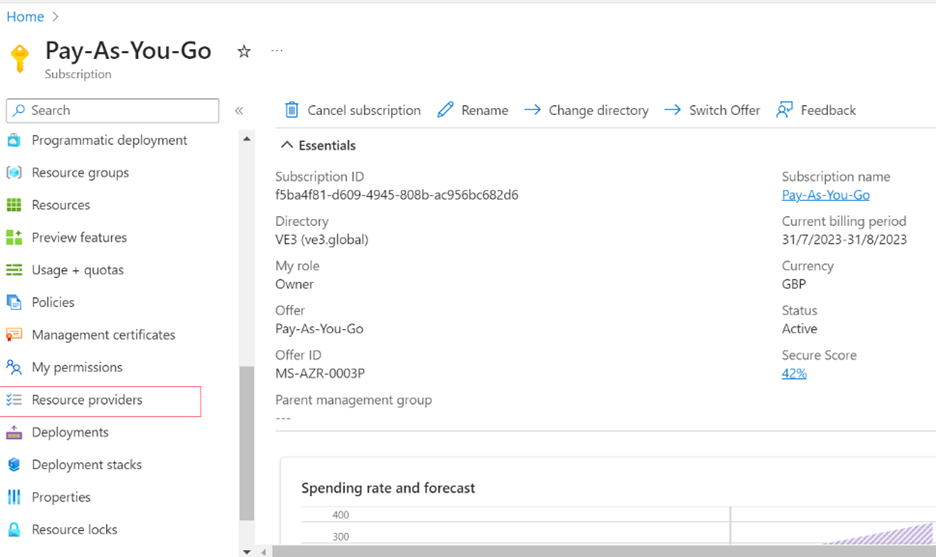Image resolution: width=936 pixels, height=557 pixels.
Task: Open the 42% Secure Score link
Action: [x=794, y=373]
